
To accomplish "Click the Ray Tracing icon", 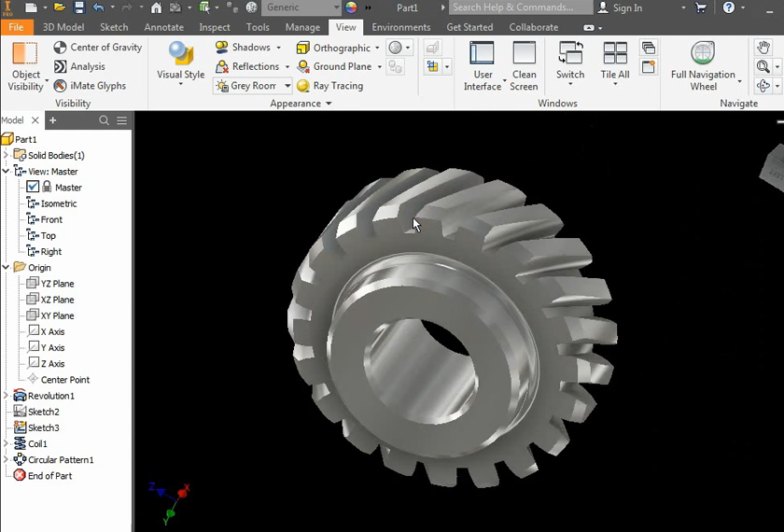I will [303, 86].
